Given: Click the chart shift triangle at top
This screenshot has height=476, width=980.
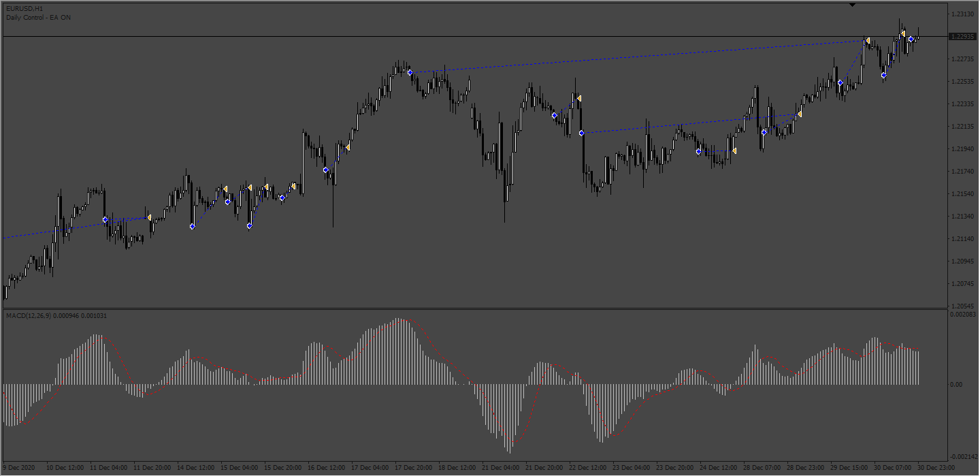Looking at the screenshot, I should tap(852, 5).
